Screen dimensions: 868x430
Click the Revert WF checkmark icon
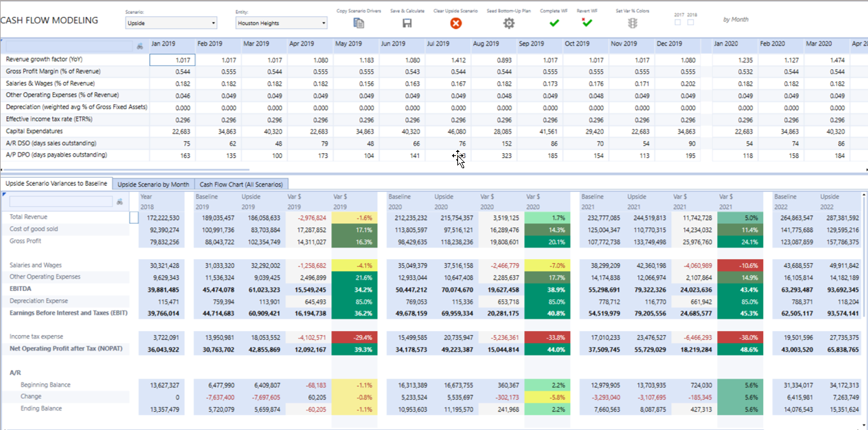click(x=587, y=23)
